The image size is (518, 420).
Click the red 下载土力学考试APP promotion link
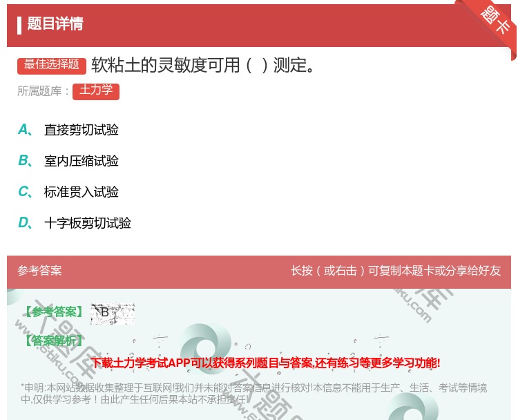point(265,363)
